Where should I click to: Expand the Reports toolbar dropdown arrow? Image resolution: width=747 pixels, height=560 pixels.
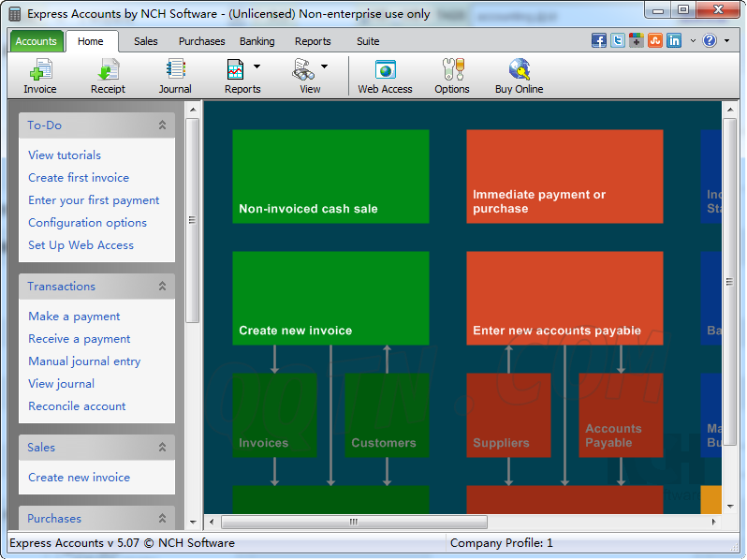tap(257, 66)
